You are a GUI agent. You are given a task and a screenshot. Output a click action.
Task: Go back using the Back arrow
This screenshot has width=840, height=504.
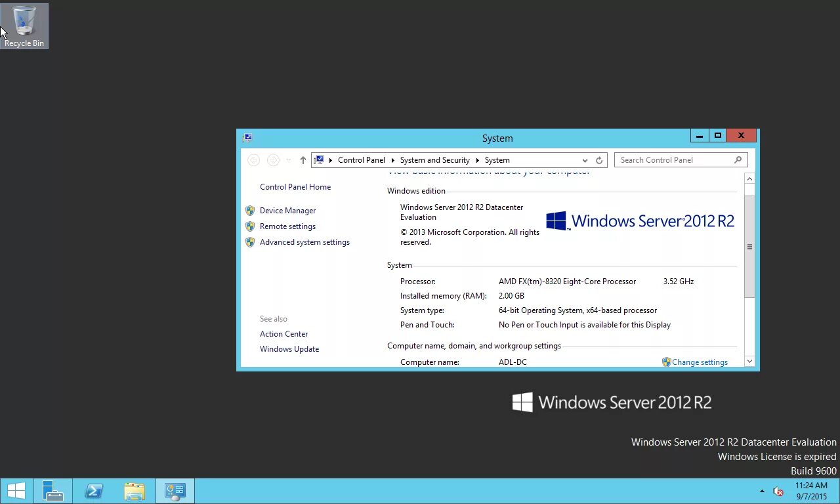(254, 160)
